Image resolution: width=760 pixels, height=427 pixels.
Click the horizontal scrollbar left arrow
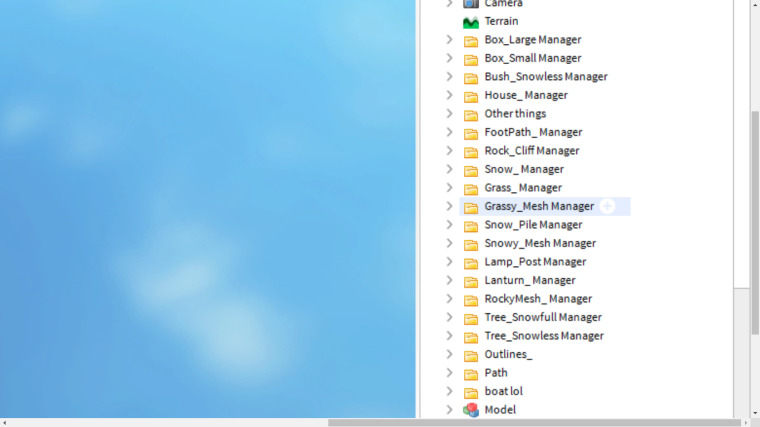(4, 423)
